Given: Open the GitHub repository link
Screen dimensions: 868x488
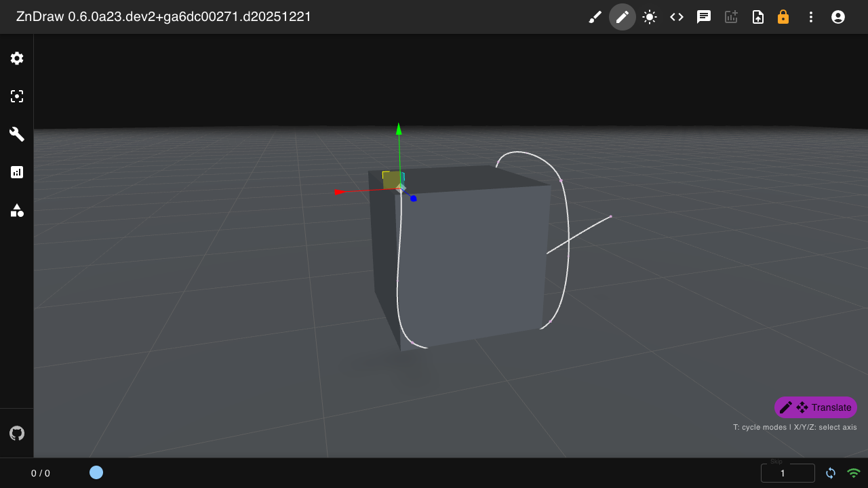Looking at the screenshot, I should coord(17,433).
